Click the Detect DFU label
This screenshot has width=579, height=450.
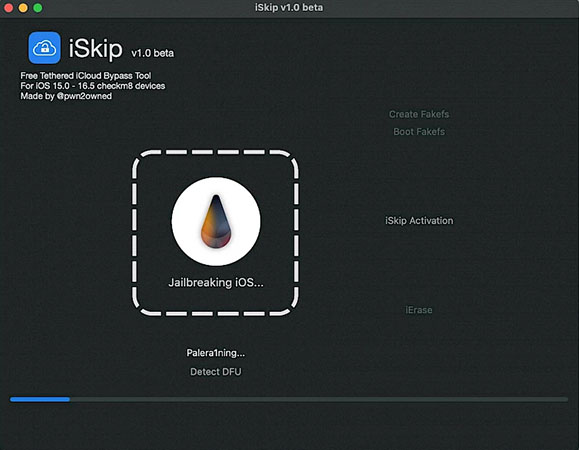point(216,371)
